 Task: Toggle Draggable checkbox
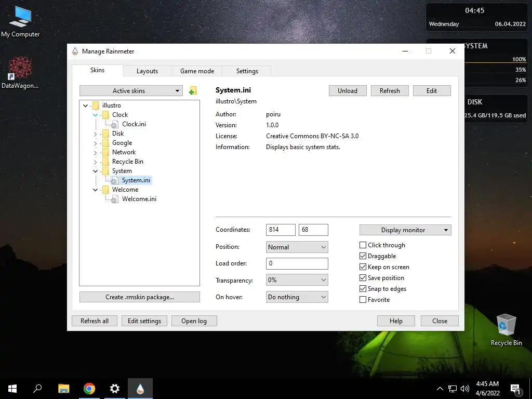click(363, 256)
